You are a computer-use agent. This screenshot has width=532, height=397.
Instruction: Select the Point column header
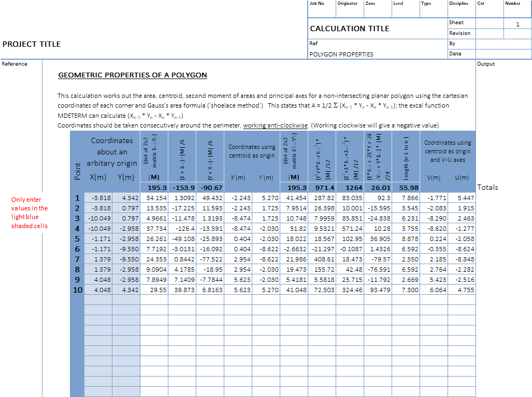(77, 171)
